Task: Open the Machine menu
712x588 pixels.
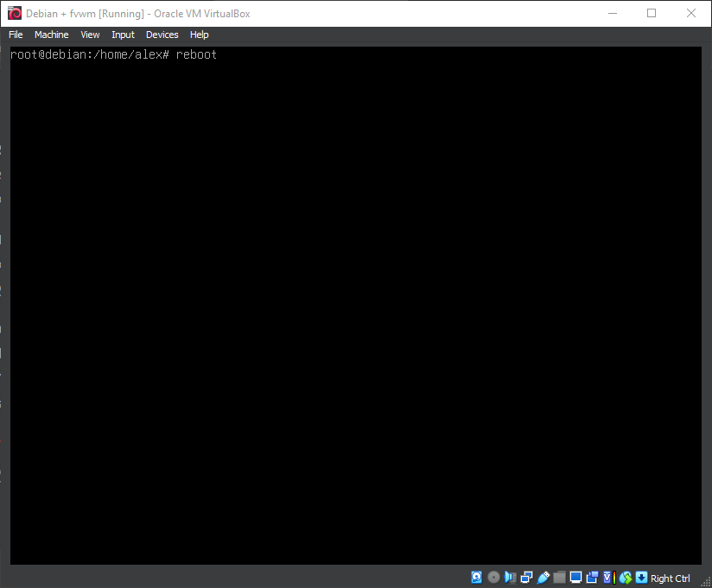Action: tap(51, 35)
